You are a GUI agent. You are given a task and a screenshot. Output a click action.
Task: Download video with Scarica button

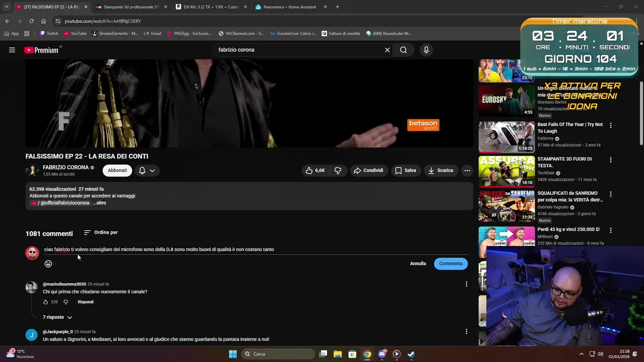point(441,170)
